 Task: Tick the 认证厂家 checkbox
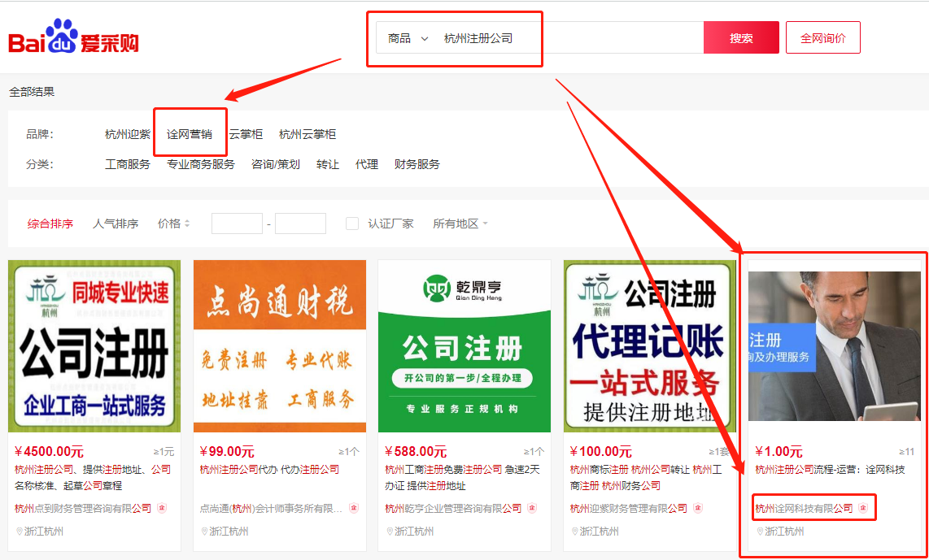pos(352,224)
